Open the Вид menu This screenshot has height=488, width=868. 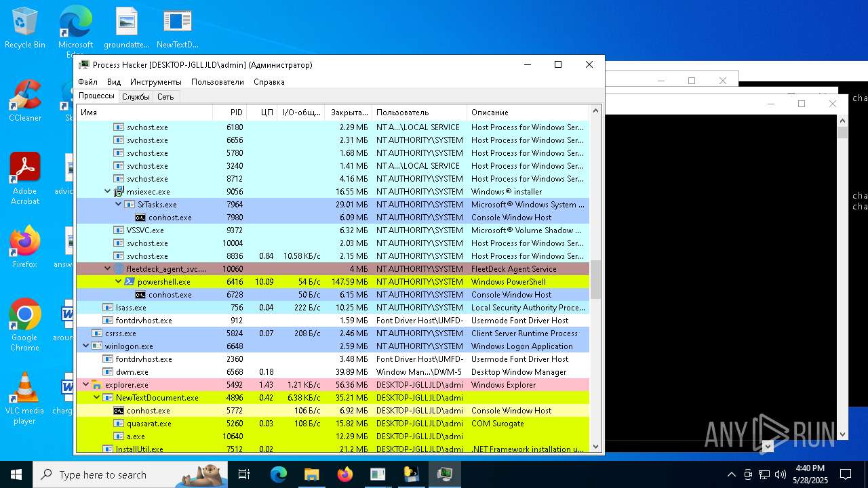coord(114,82)
